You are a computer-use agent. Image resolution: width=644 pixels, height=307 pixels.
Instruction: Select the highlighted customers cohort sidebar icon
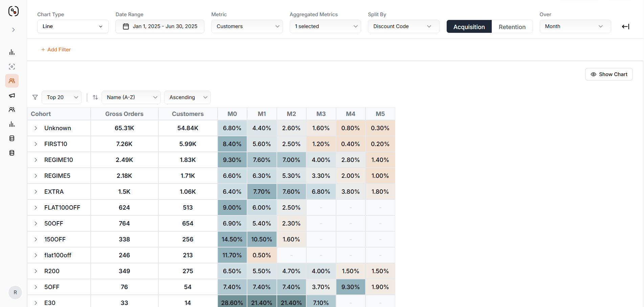pyautogui.click(x=12, y=81)
